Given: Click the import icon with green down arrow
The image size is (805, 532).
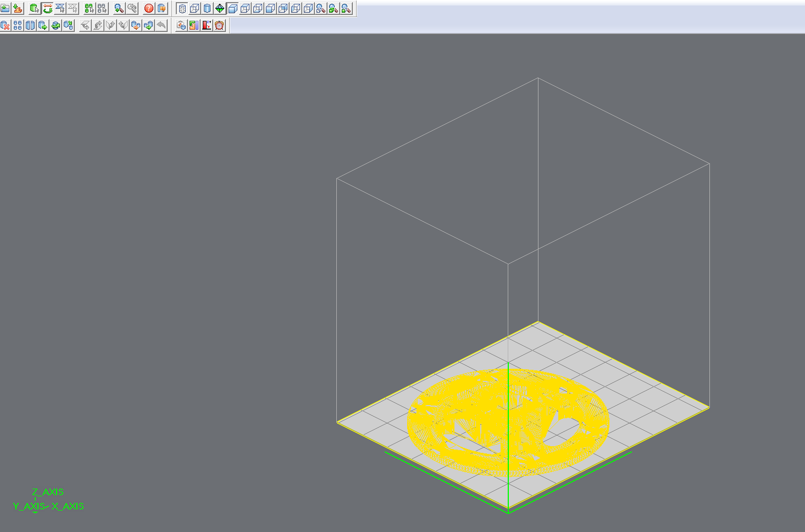Looking at the screenshot, I should pyautogui.click(x=18, y=9).
